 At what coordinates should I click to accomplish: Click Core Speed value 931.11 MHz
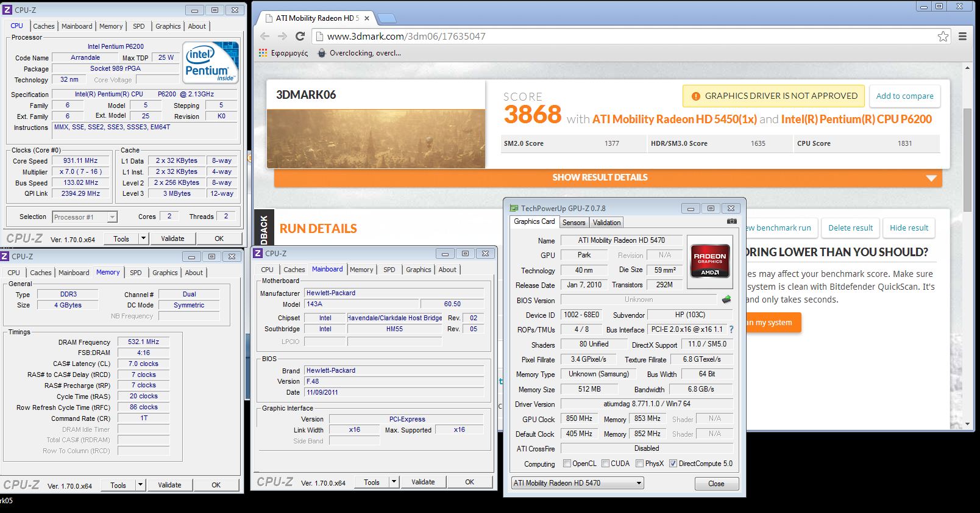coord(80,161)
